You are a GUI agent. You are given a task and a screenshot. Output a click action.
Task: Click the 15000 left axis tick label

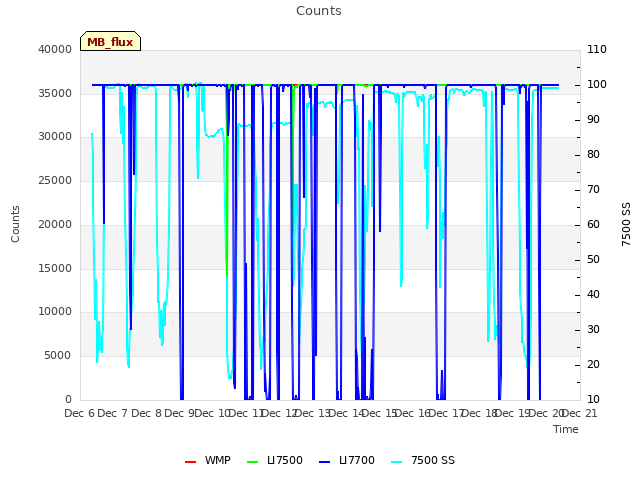click(55, 269)
